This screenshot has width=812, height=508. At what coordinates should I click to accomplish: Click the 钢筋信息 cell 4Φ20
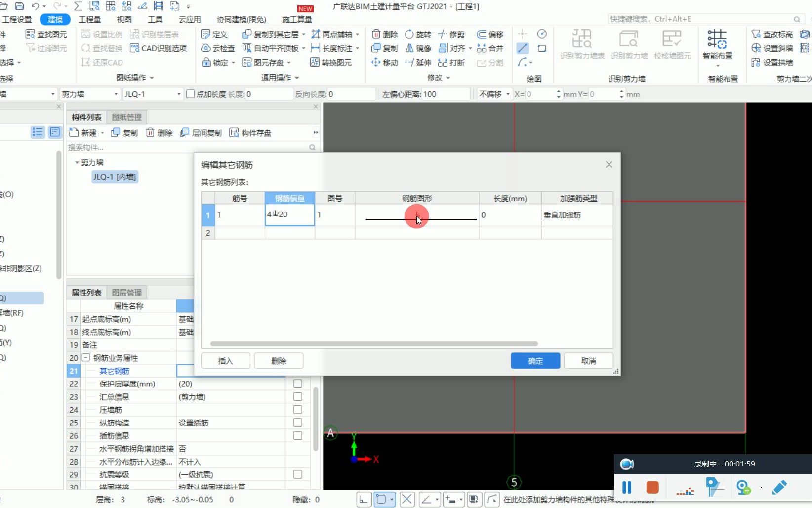289,214
